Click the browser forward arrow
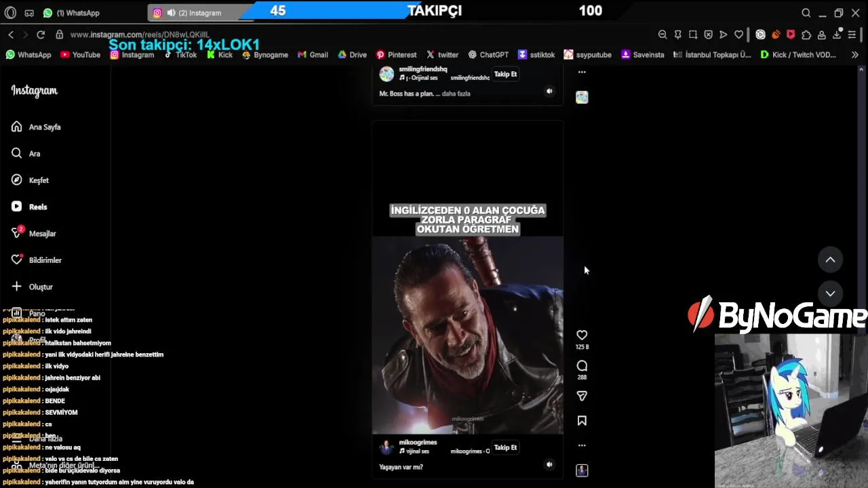 pyautogui.click(x=25, y=35)
